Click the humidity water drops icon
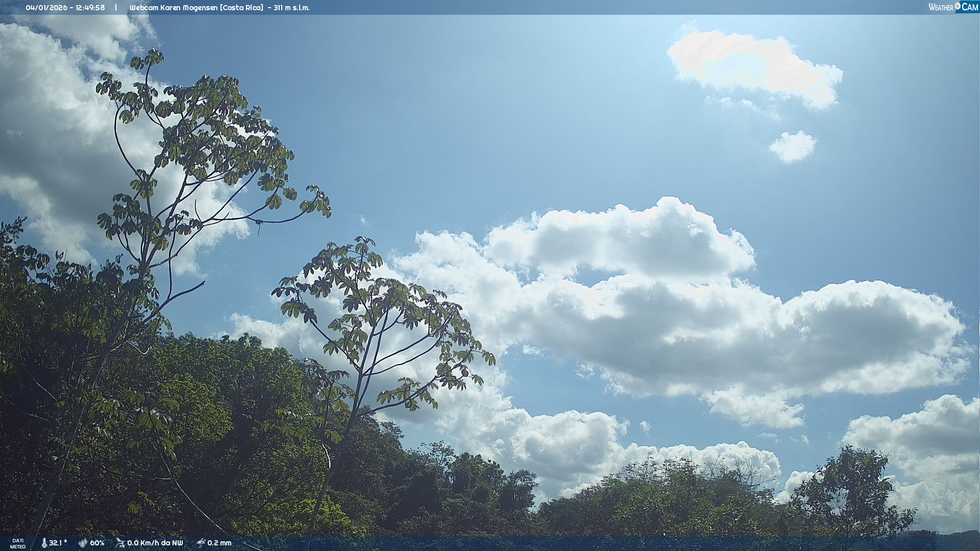 coord(83,543)
